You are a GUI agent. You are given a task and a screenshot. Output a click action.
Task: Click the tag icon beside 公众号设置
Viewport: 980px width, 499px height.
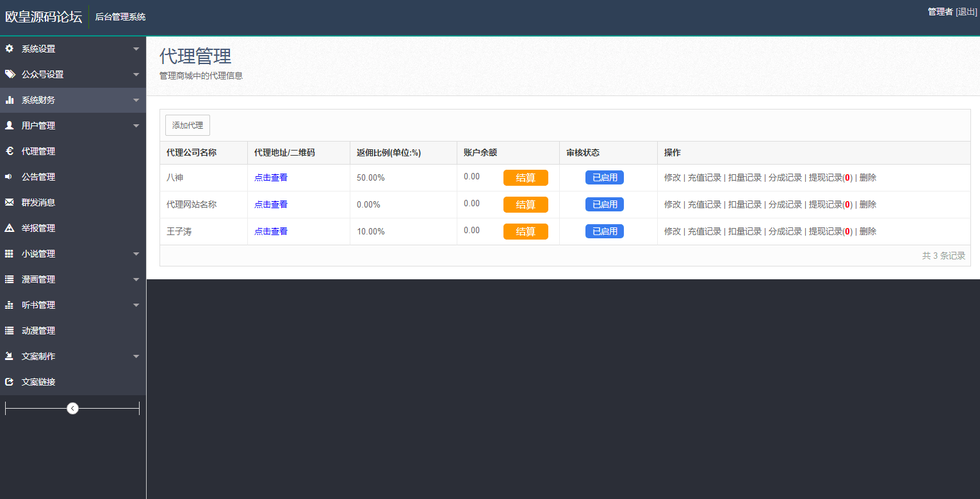click(10, 74)
